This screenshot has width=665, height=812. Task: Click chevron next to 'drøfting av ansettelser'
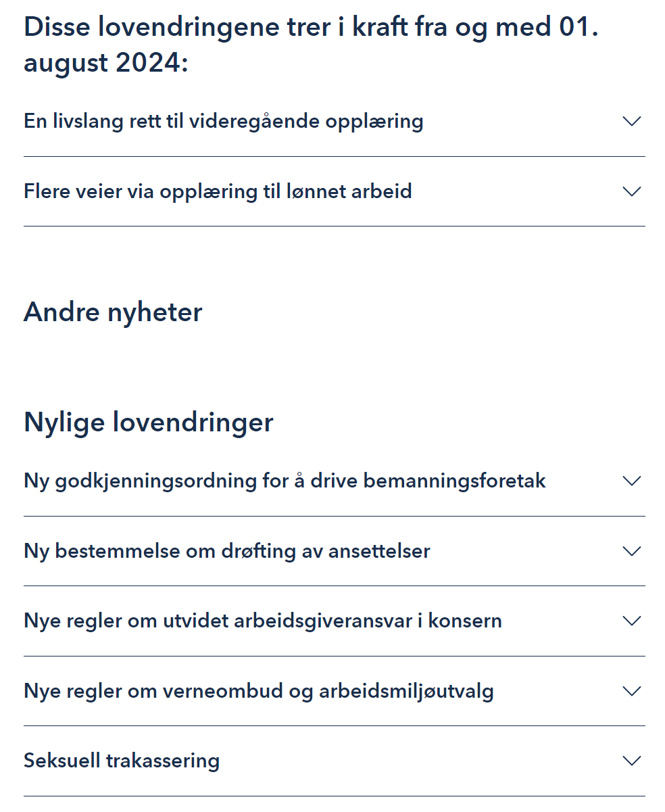point(631,551)
